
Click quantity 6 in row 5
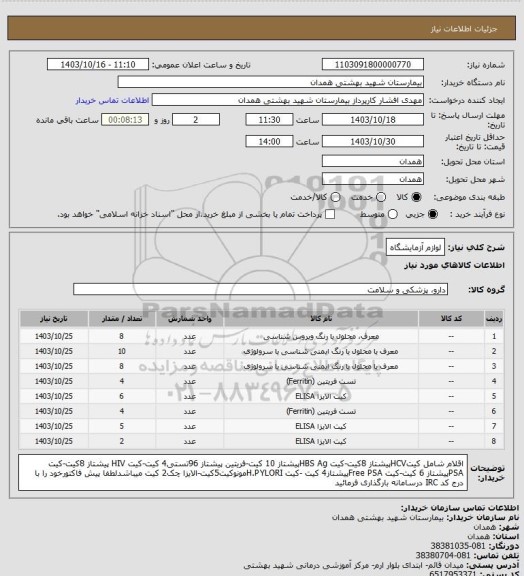click(x=122, y=396)
